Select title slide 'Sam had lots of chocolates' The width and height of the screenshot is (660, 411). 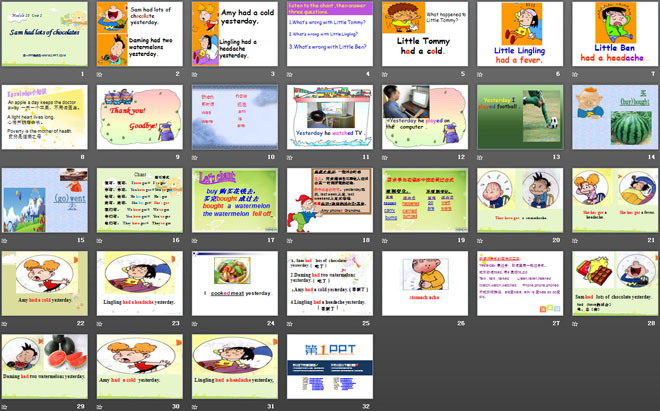(x=45, y=34)
